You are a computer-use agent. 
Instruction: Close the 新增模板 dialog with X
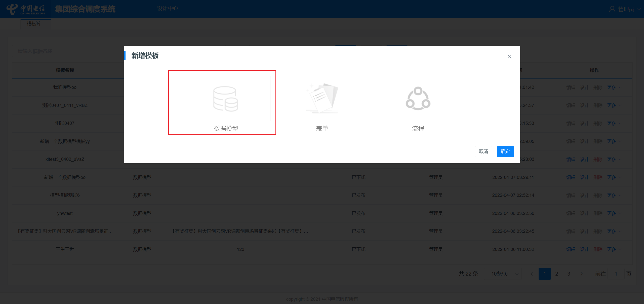pos(509,57)
